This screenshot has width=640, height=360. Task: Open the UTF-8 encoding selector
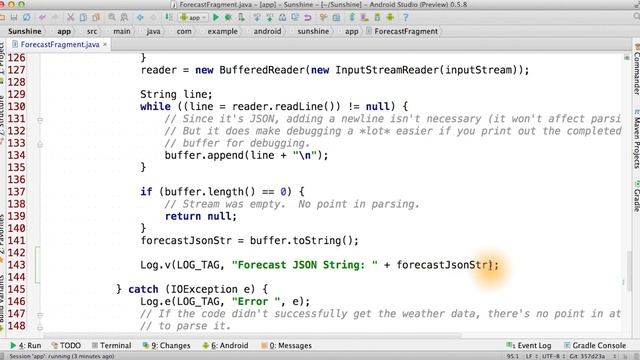[x=553, y=356]
